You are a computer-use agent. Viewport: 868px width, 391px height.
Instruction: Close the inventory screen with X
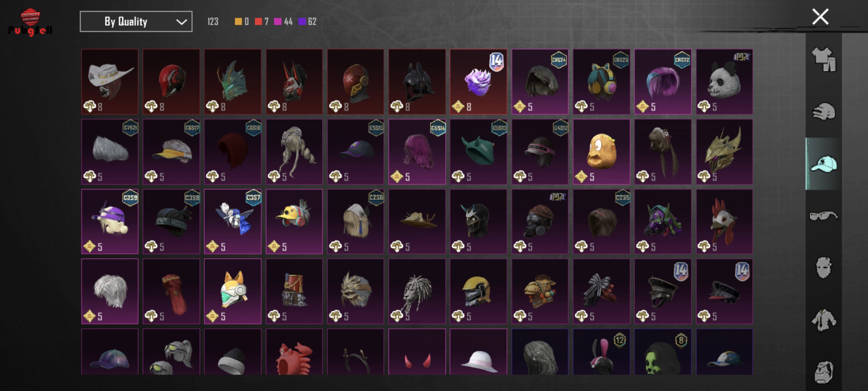[x=820, y=17]
